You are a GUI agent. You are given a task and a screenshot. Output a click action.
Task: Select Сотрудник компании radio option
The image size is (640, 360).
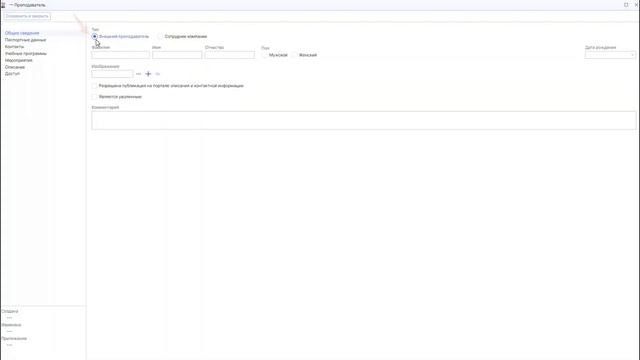(160, 36)
